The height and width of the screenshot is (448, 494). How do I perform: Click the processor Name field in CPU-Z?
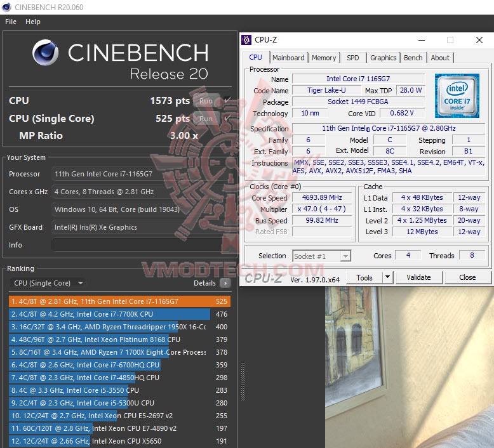(358, 79)
